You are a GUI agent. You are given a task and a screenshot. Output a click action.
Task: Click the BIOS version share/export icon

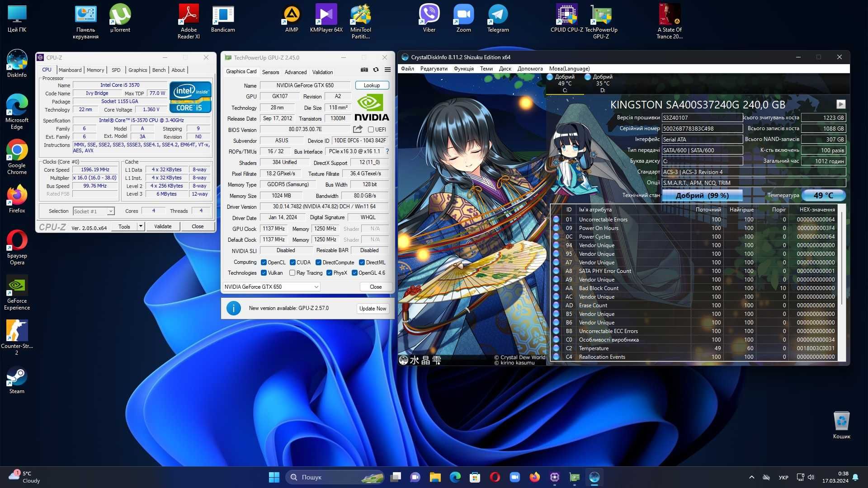coord(358,129)
